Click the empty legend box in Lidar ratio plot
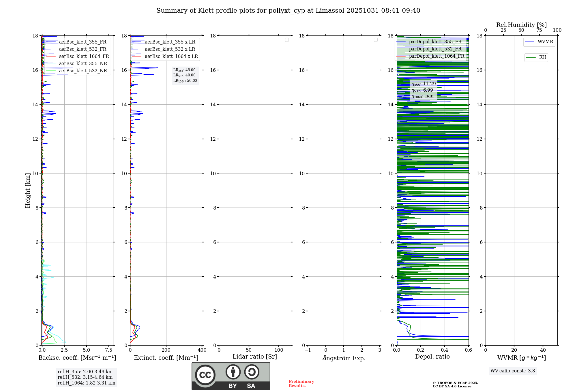 (x=287, y=40)
